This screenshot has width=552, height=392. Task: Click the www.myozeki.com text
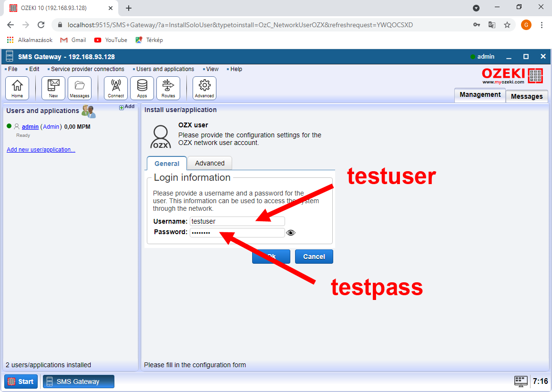tap(503, 82)
